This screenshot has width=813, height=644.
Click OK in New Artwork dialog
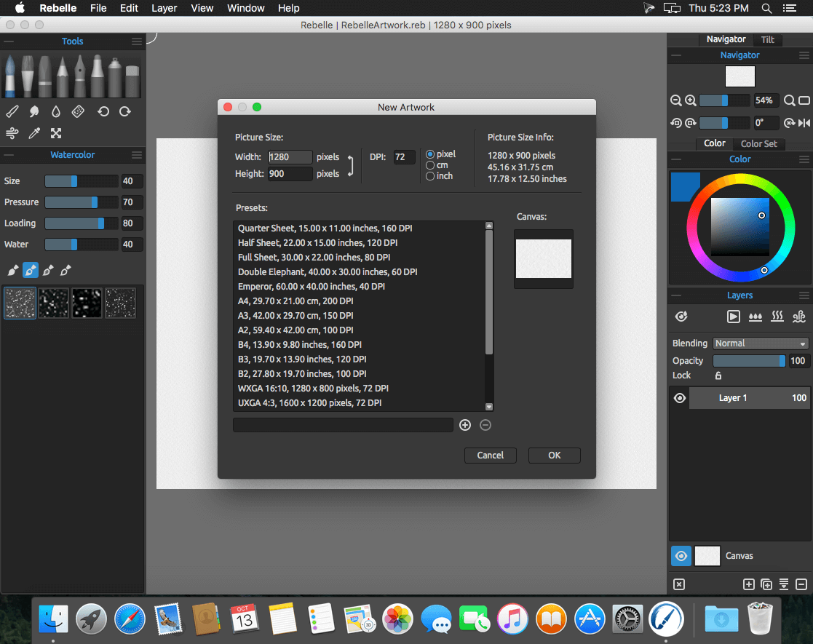(x=555, y=456)
